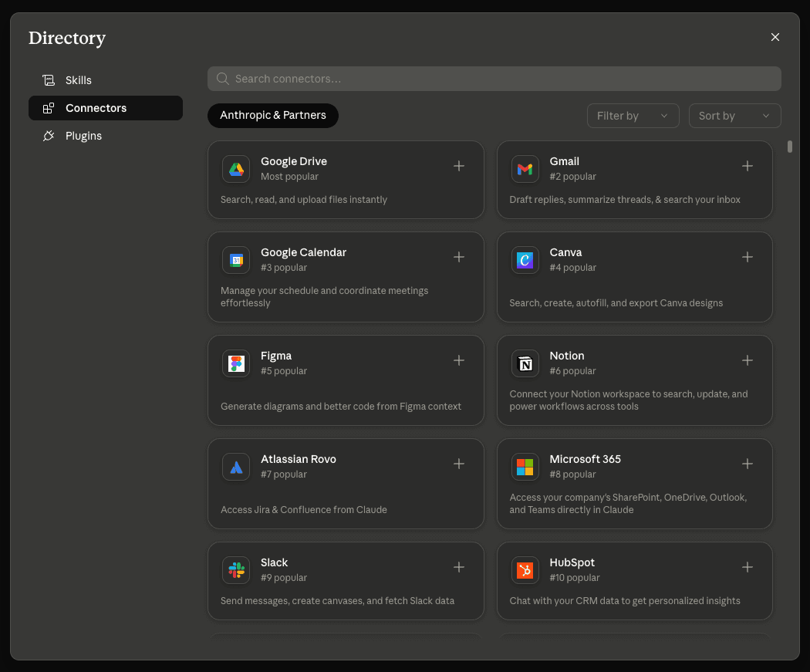Click 'Access Jira & Confluence from Claude'
This screenshot has width=810, height=672.
(x=304, y=509)
